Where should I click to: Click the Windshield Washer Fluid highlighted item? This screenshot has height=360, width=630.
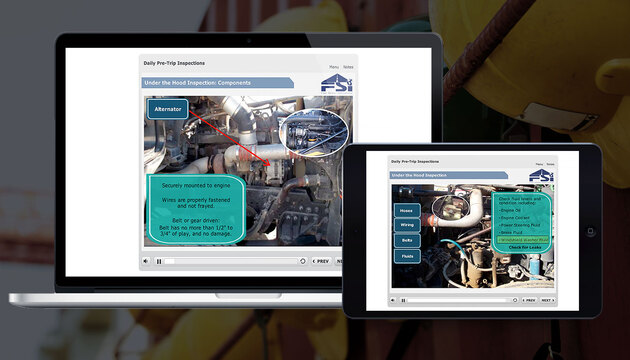523,240
